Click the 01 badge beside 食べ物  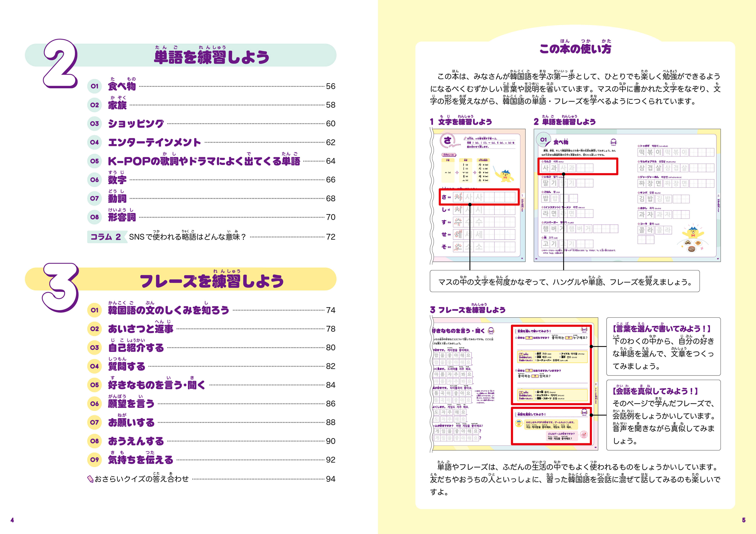pyautogui.click(x=94, y=86)
